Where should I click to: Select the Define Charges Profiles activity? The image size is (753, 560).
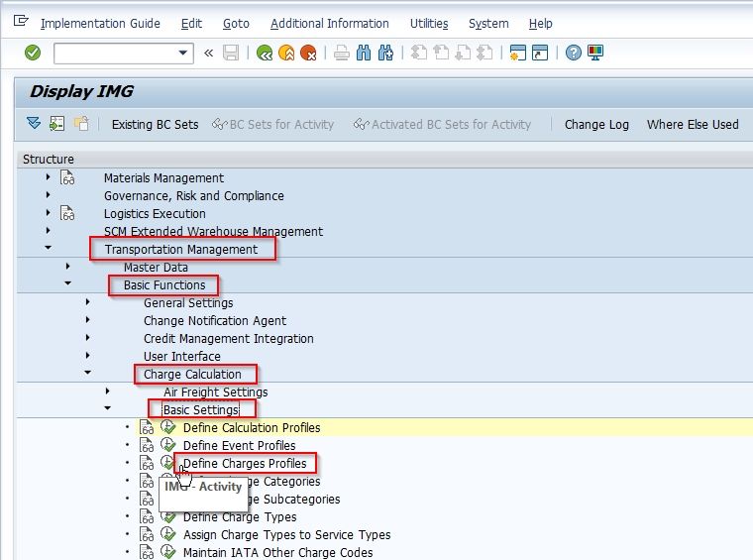pyautogui.click(x=245, y=464)
